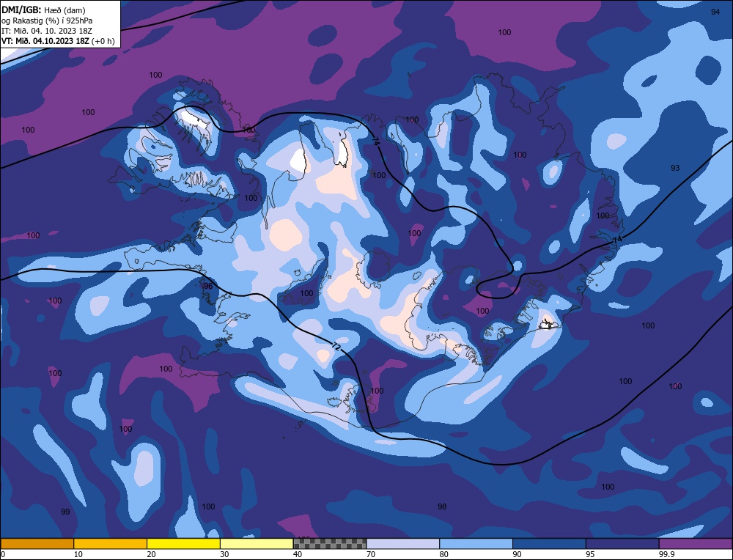Click the legend tick label '20'

[x=152, y=554]
